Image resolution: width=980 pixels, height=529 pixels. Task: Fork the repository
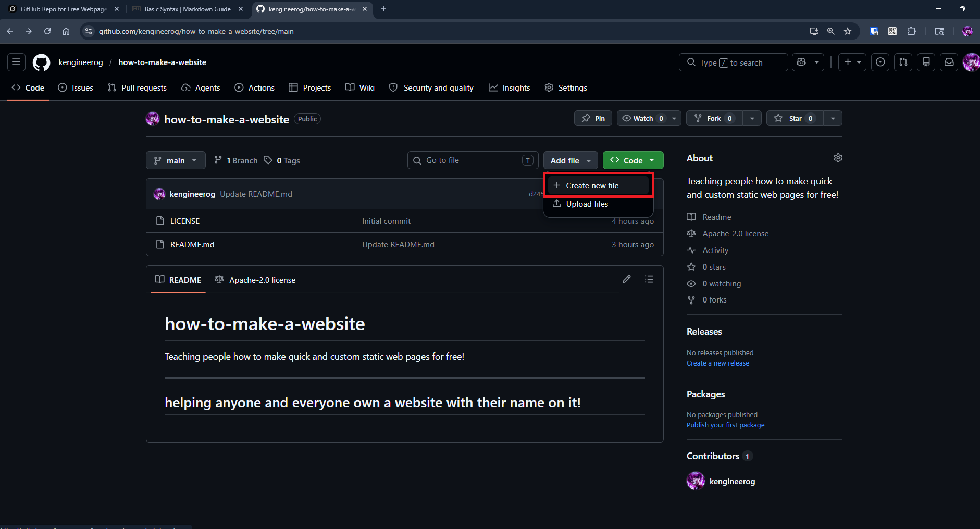[714, 118]
